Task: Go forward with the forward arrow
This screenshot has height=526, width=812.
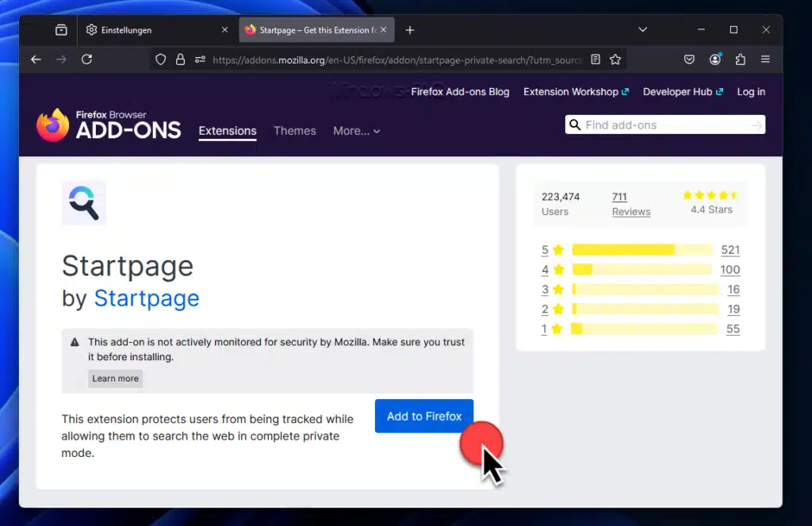Action: tap(61, 60)
